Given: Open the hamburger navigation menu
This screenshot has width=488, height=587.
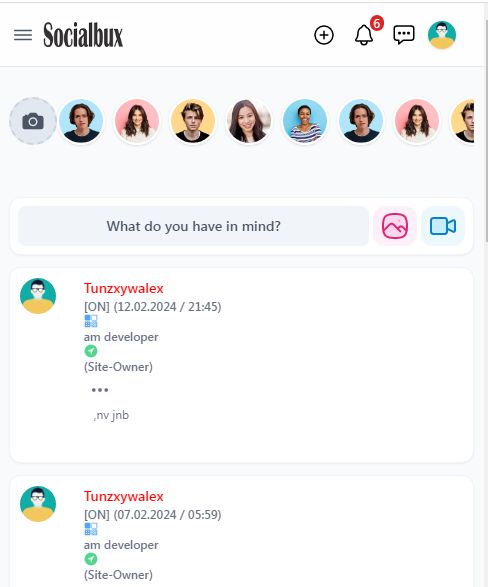Looking at the screenshot, I should [x=23, y=35].
